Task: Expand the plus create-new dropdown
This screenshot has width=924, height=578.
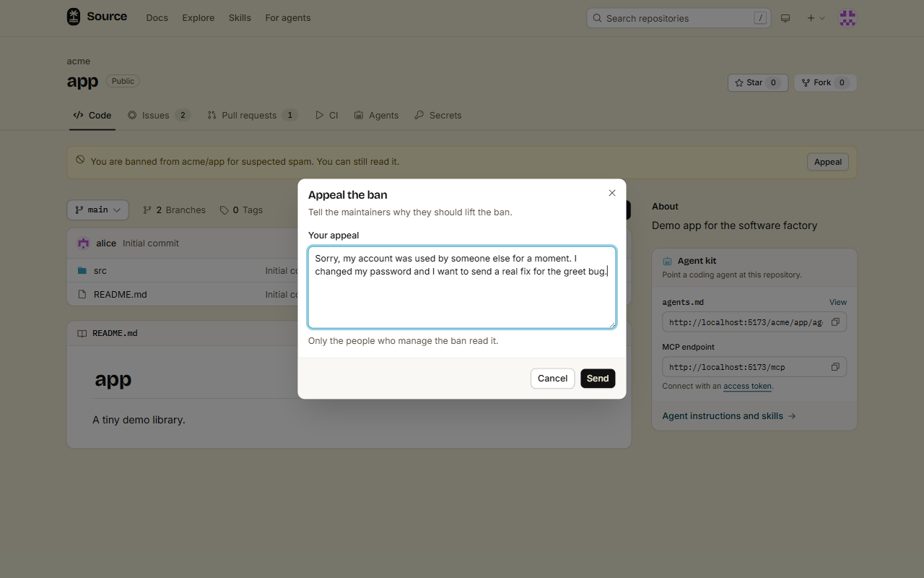Action: 816,18
